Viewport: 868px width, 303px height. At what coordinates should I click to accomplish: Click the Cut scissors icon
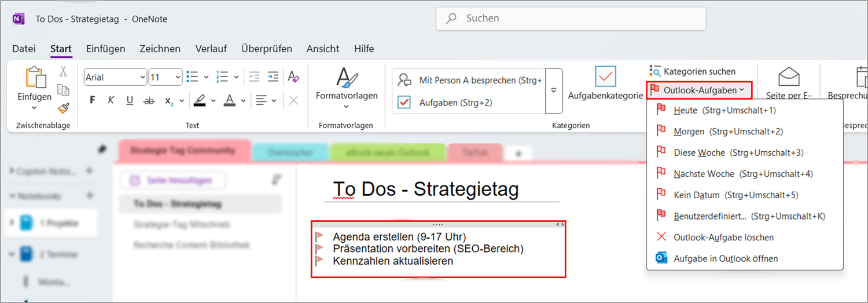pyautogui.click(x=63, y=72)
